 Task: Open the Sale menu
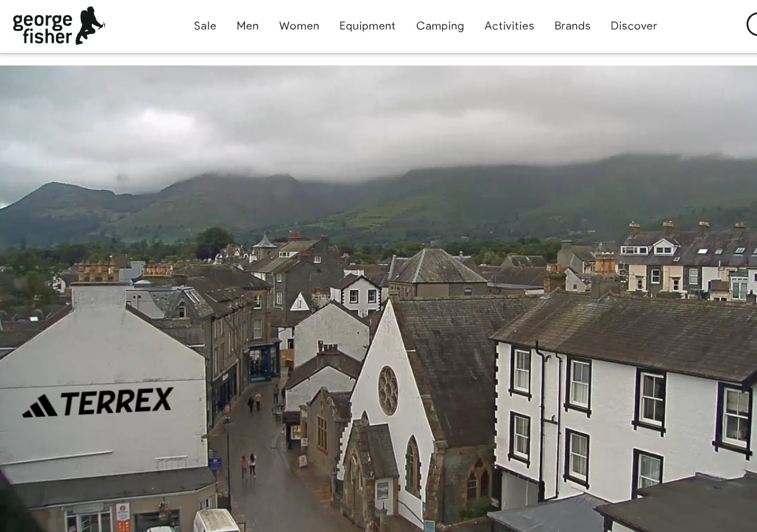pyautogui.click(x=205, y=26)
